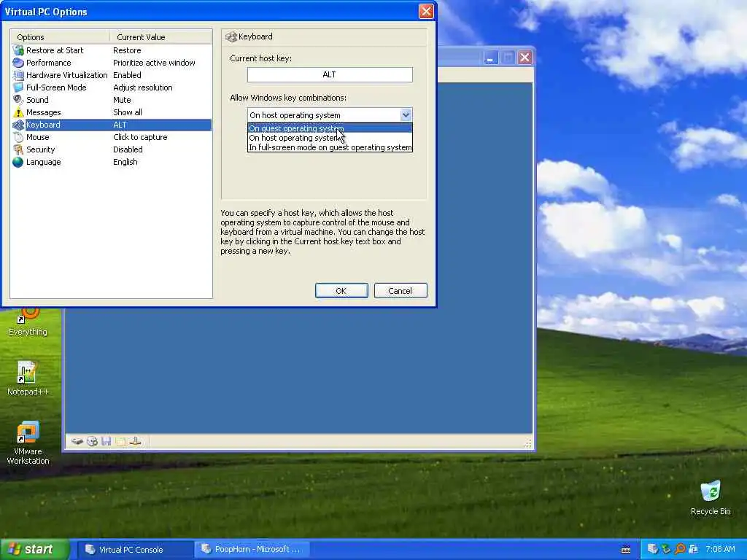The image size is (747, 560).
Task: Click the Current host key ALT box
Action: click(x=330, y=74)
